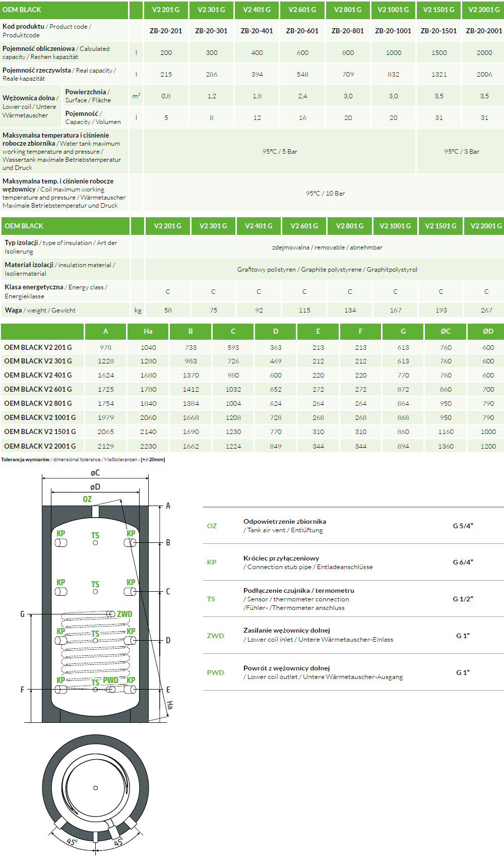
Task: Click the green ZWD label on tank diagram
Action: pos(124,614)
